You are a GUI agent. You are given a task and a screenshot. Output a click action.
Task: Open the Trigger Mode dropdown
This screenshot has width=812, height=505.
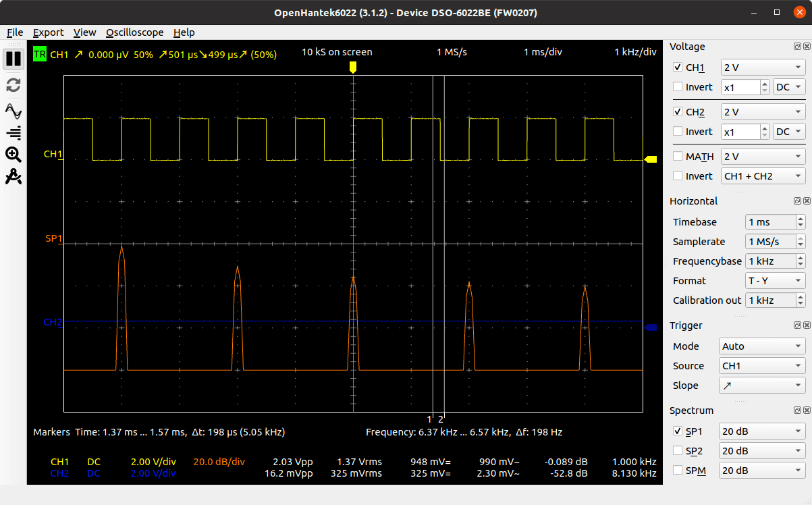point(761,346)
